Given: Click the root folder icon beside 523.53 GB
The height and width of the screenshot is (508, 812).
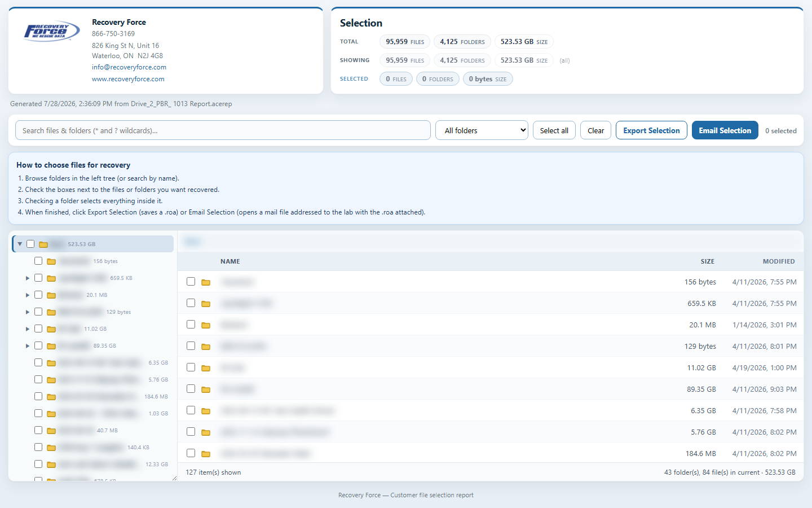Looking at the screenshot, I should coord(43,244).
